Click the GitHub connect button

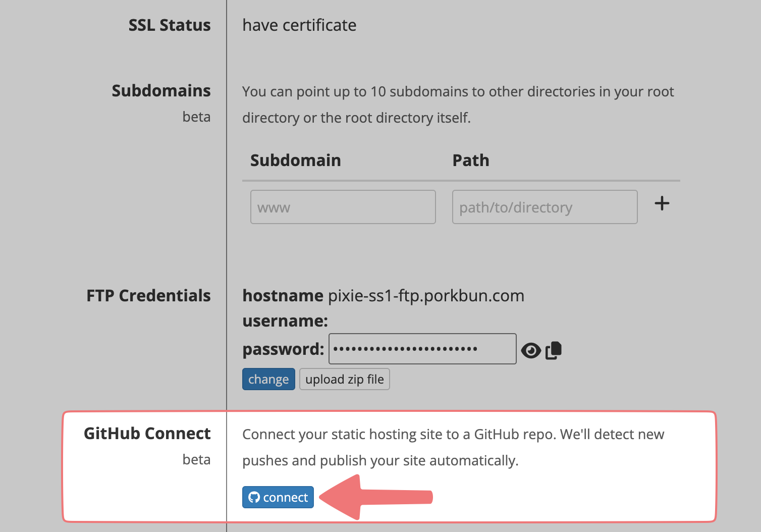tap(278, 497)
